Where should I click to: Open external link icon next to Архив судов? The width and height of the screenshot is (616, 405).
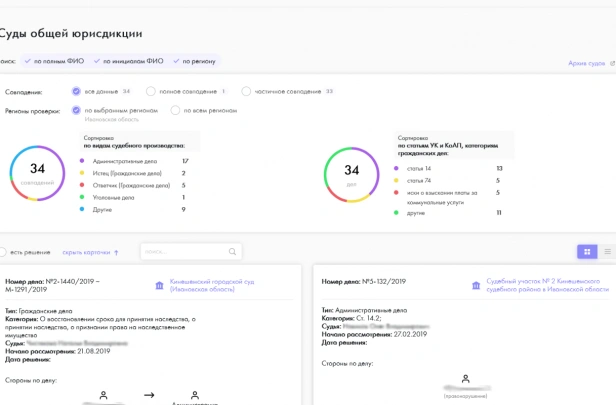tap(612, 63)
